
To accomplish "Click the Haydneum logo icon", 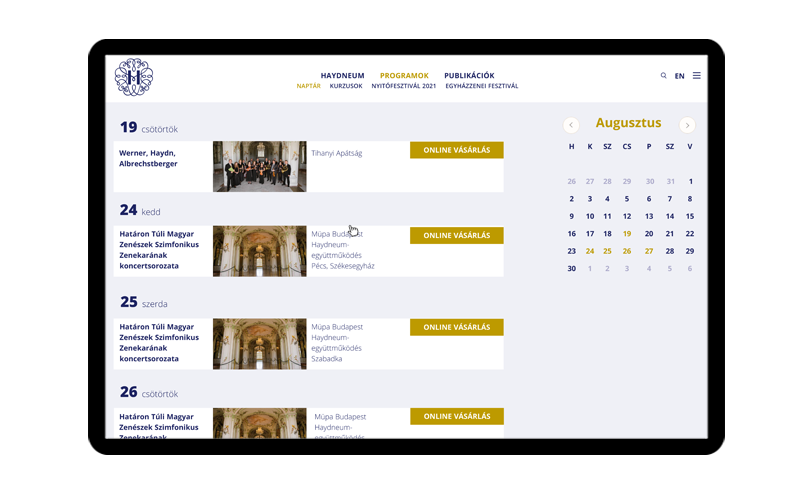I will 134,77.
